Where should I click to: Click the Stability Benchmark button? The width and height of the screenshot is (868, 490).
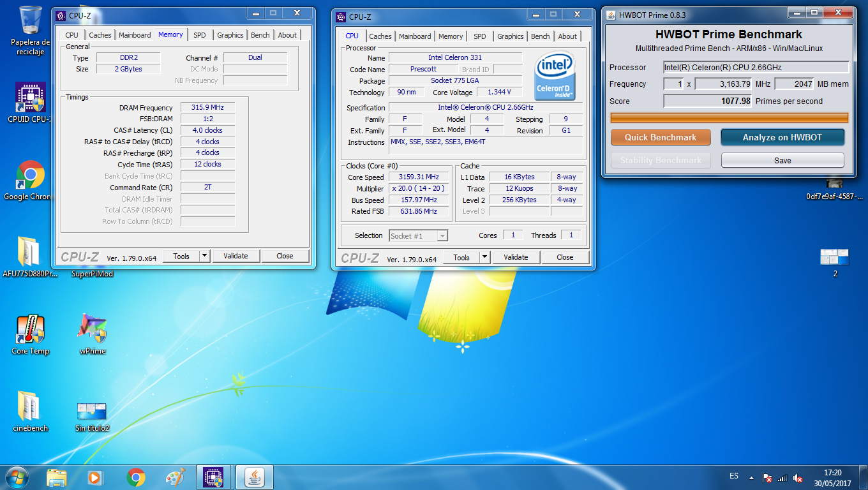click(661, 160)
